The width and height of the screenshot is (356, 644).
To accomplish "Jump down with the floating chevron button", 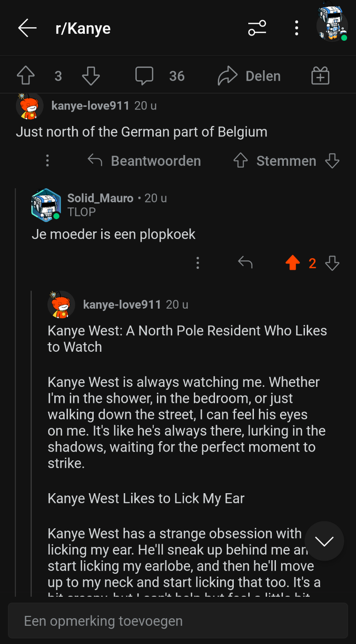I will (x=324, y=541).
